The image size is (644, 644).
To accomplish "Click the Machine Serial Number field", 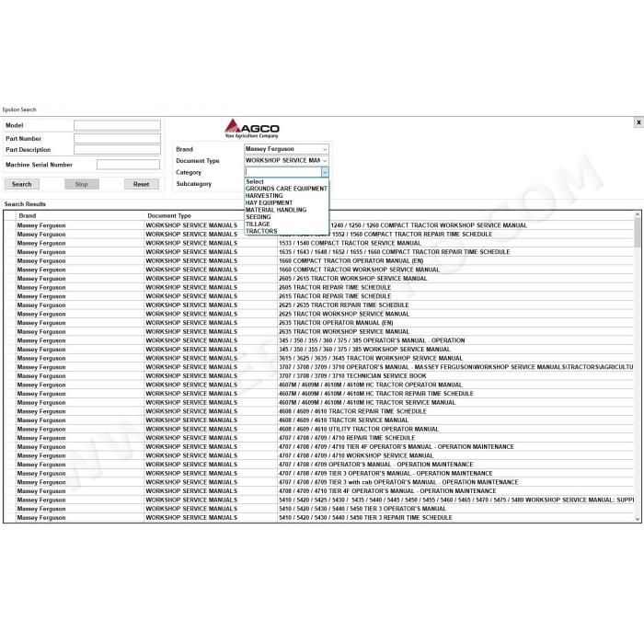I will point(128,165).
